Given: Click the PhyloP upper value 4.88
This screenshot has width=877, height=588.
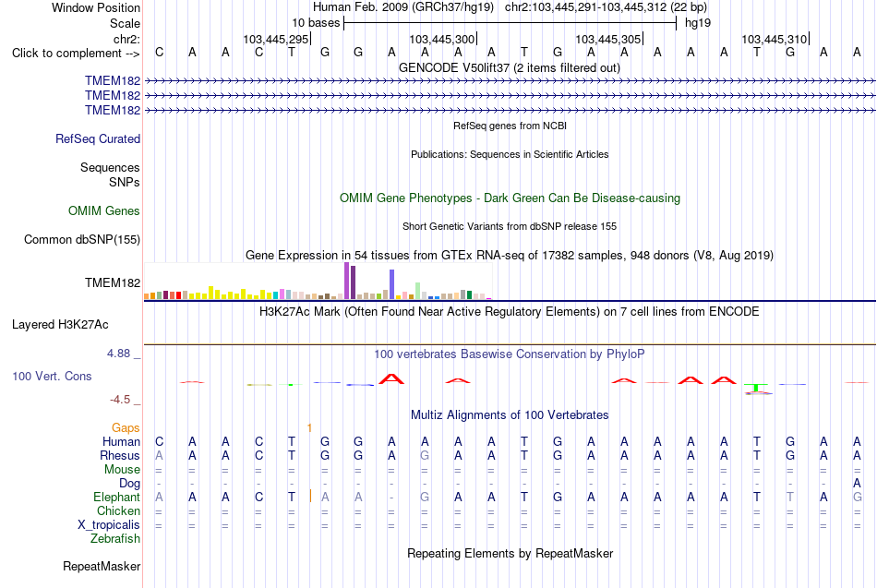Looking at the screenshot, I should 118,354.
